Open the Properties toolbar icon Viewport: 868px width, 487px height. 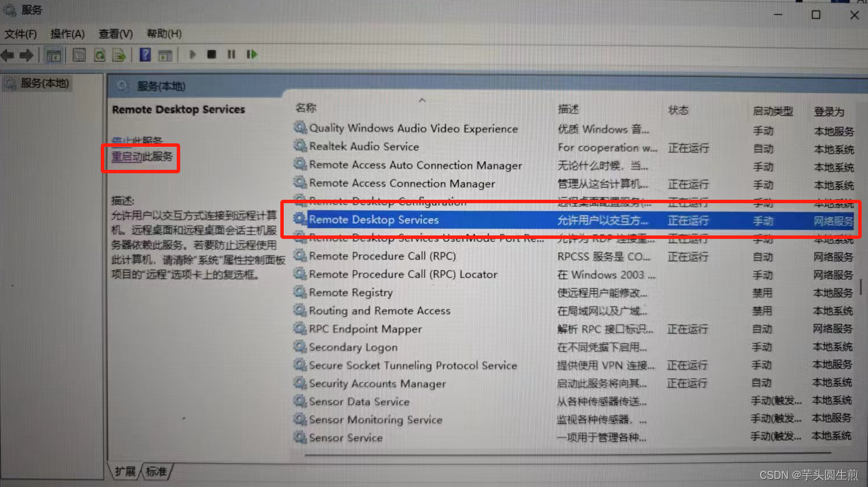[79, 55]
